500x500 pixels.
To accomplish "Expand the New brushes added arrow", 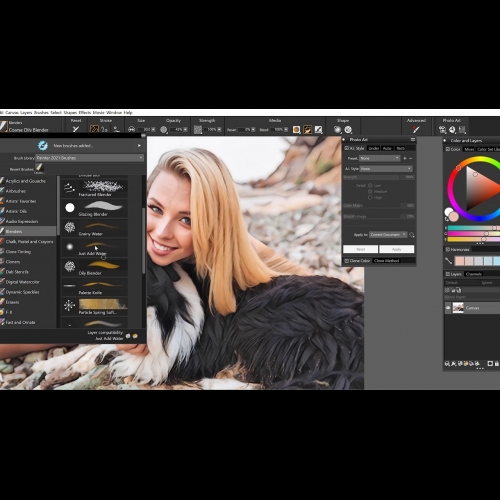I will click(x=139, y=145).
